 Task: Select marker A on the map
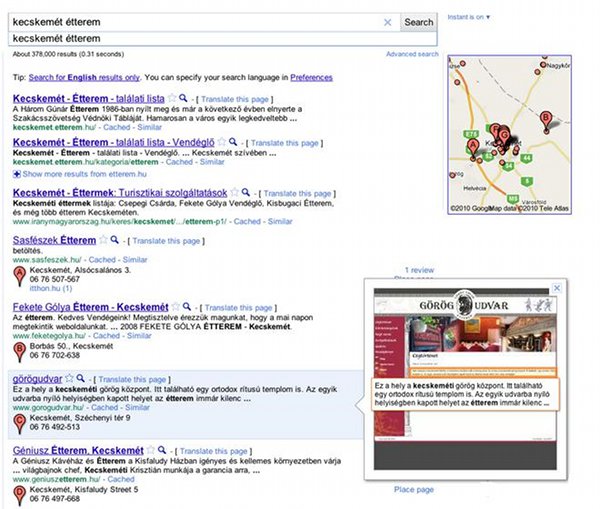pyautogui.click(x=474, y=150)
